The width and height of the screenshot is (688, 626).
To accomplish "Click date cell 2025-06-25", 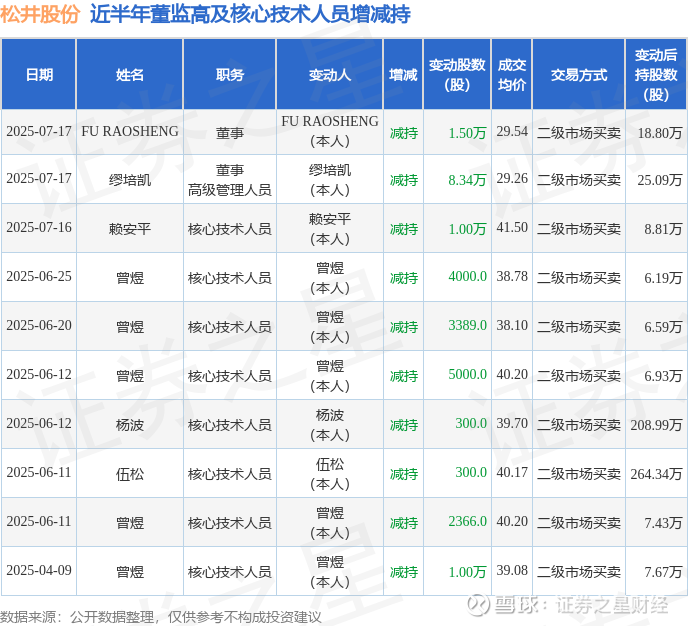I will point(39,276).
